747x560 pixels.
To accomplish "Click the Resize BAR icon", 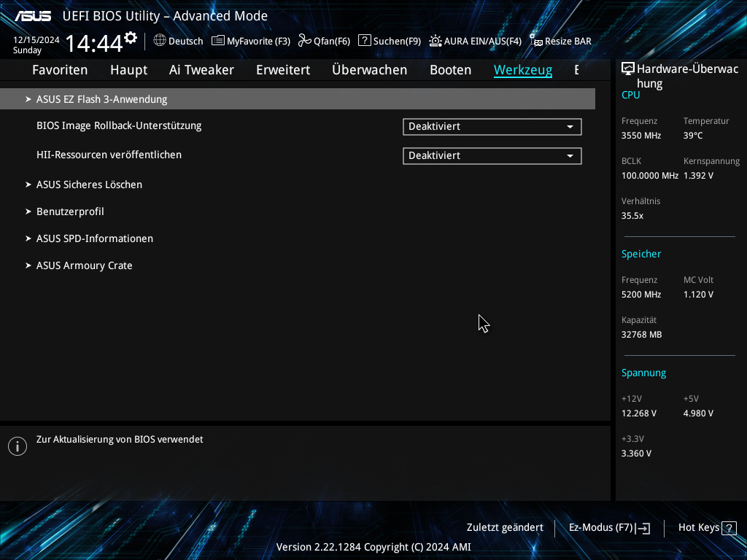I will (x=536, y=41).
